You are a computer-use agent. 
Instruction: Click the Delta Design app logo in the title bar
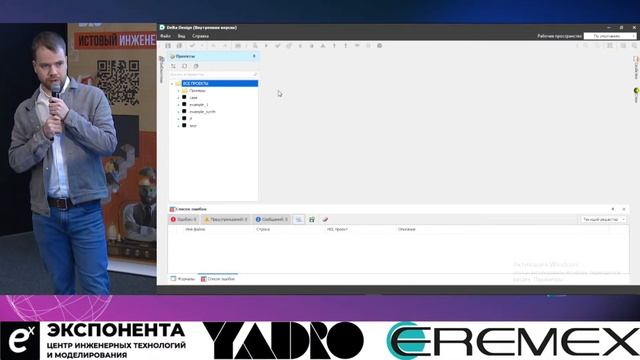tap(162, 27)
